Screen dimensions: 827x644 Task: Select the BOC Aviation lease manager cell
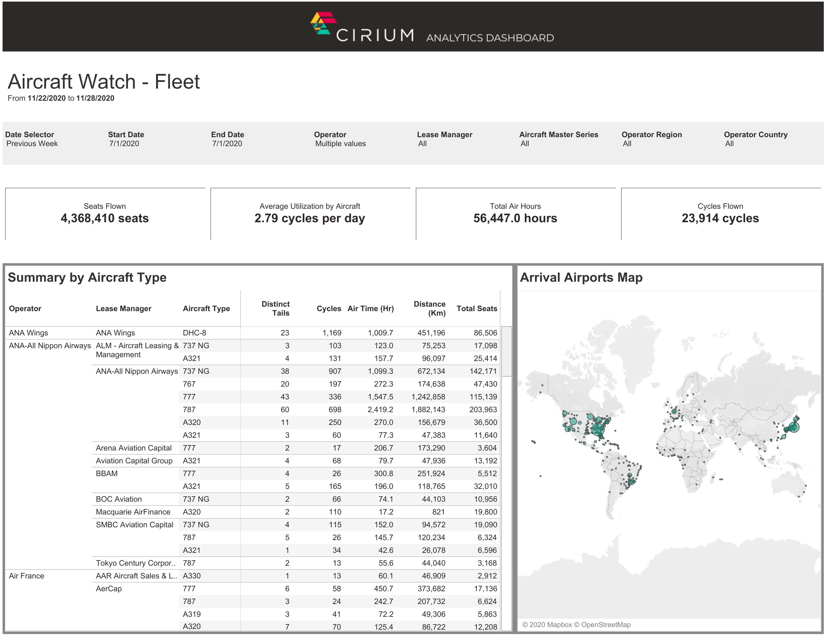pyautogui.click(x=119, y=499)
